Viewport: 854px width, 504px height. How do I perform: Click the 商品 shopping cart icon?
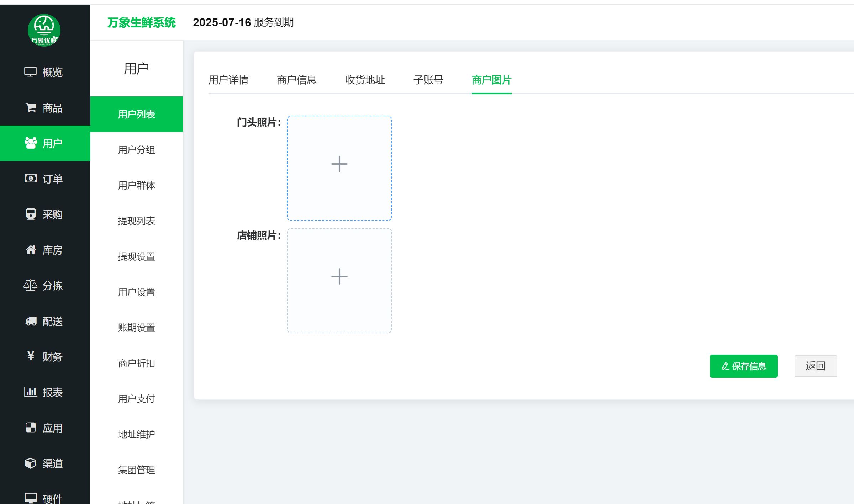coord(31,107)
